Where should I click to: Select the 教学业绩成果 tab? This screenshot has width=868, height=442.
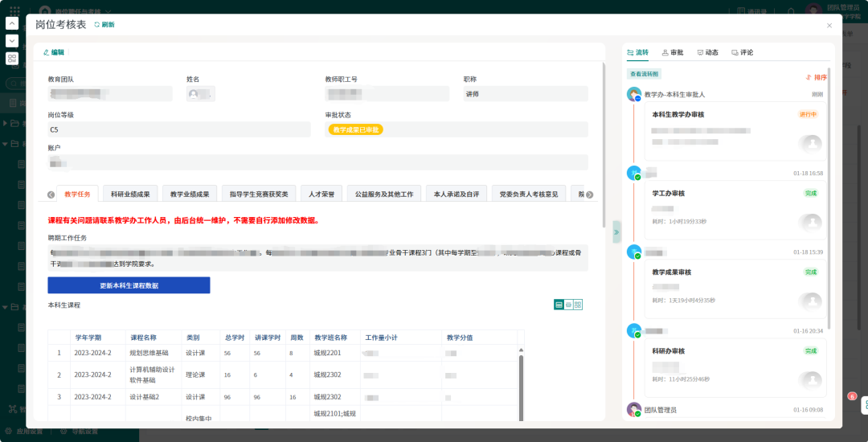[190, 194]
